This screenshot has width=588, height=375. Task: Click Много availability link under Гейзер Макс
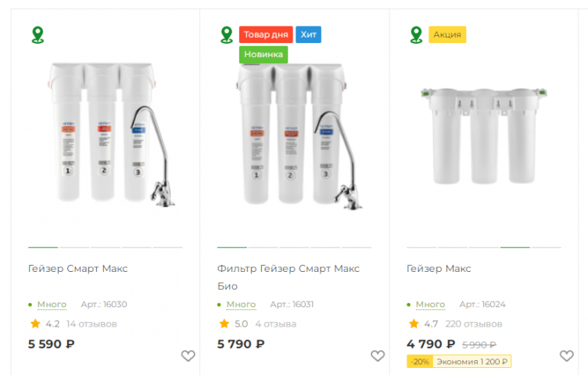click(x=430, y=304)
